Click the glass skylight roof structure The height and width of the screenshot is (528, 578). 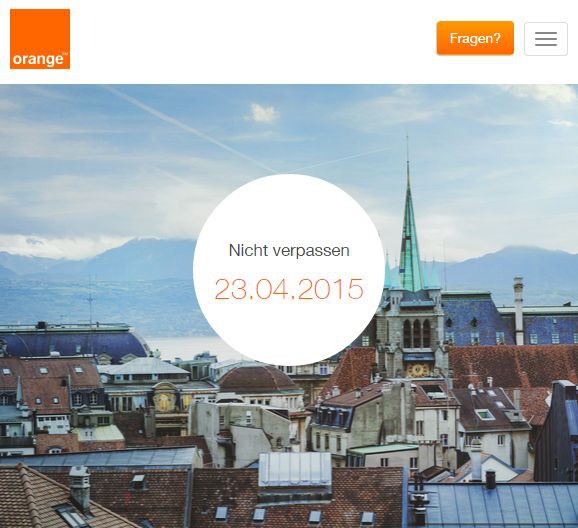[295, 469]
